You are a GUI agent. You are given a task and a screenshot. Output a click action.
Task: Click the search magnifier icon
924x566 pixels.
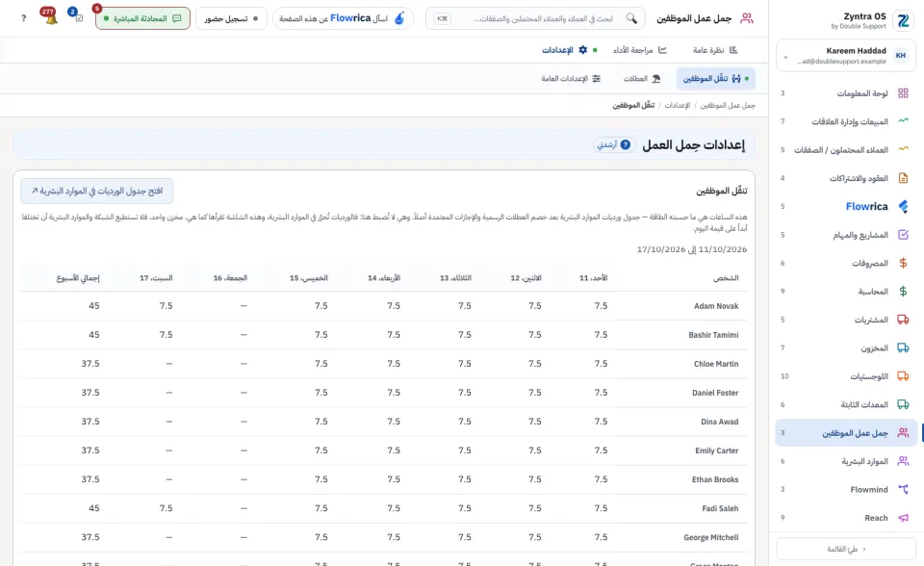coord(631,18)
